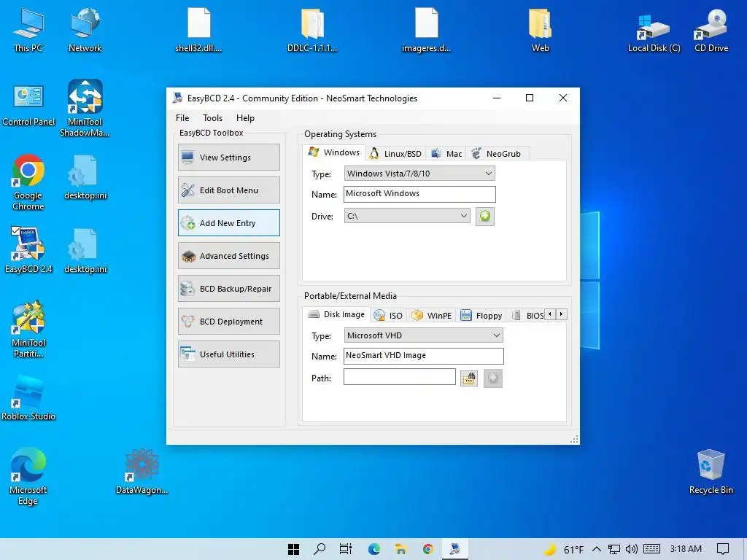Open the File menu
Viewport: 747px width, 560px height.
[x=182, y=118]
